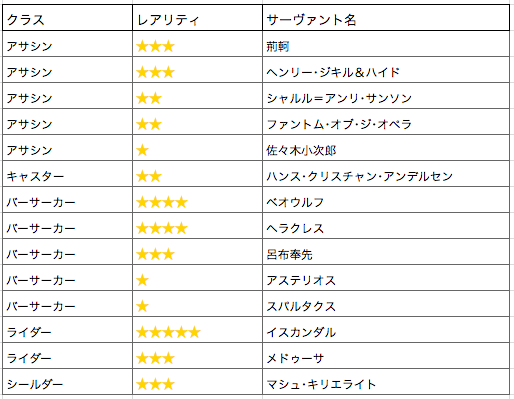This screenshot has height=399, width=514.
Task: Select the メドゥーサ cell
Action: (x=386, y=356)
